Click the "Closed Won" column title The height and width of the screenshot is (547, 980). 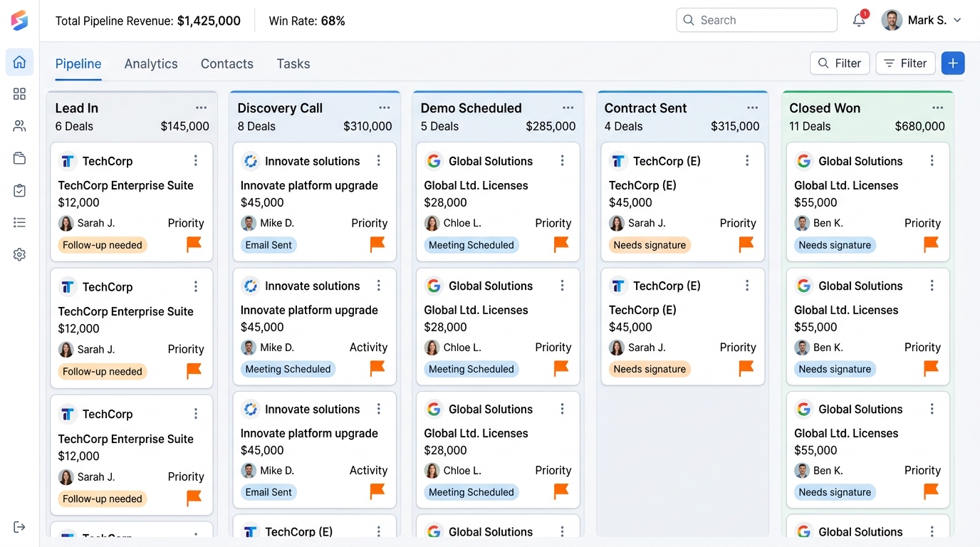click(825, 108)
